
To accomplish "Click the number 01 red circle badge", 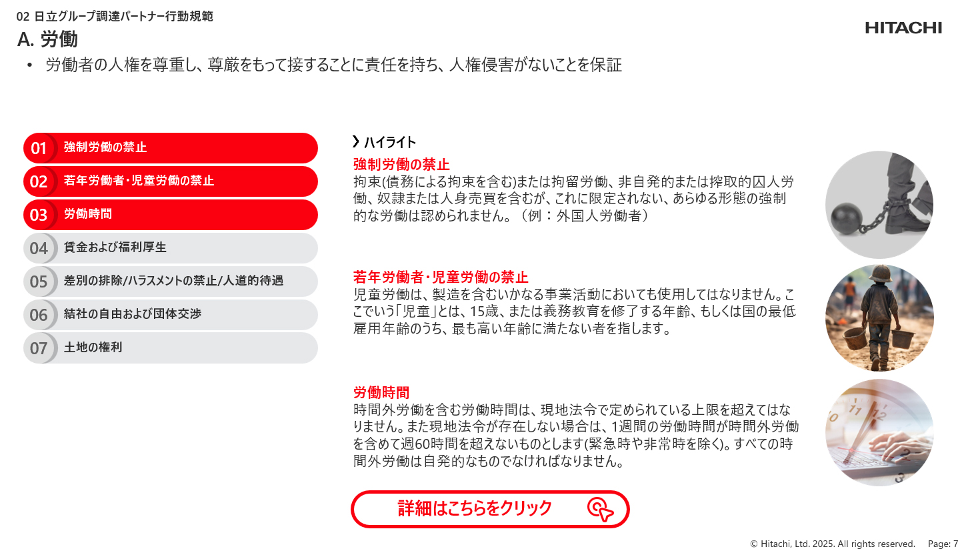I will (39, 148).
